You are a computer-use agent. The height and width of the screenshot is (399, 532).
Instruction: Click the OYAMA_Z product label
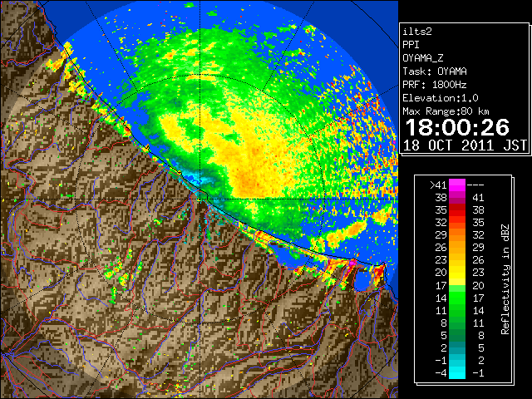coord(423,58)
